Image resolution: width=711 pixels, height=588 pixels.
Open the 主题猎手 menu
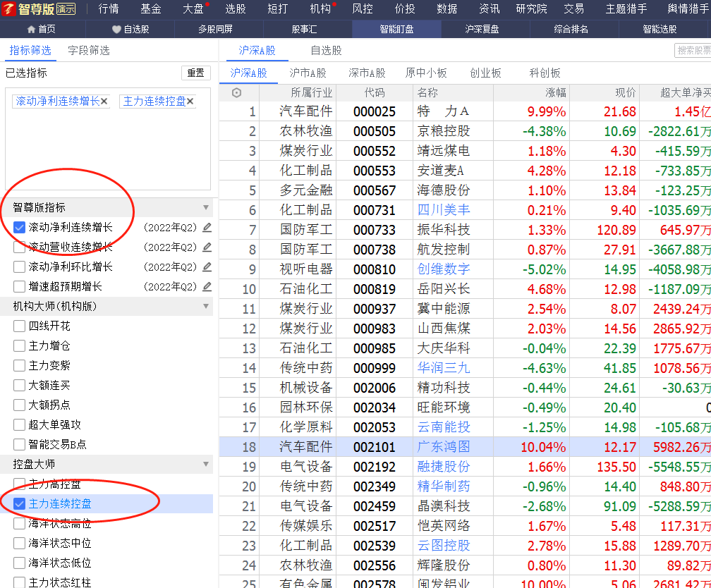coord(626,8)
